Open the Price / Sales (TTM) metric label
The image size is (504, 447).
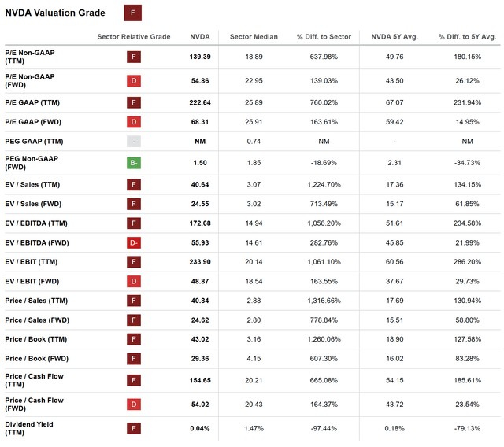37,301
